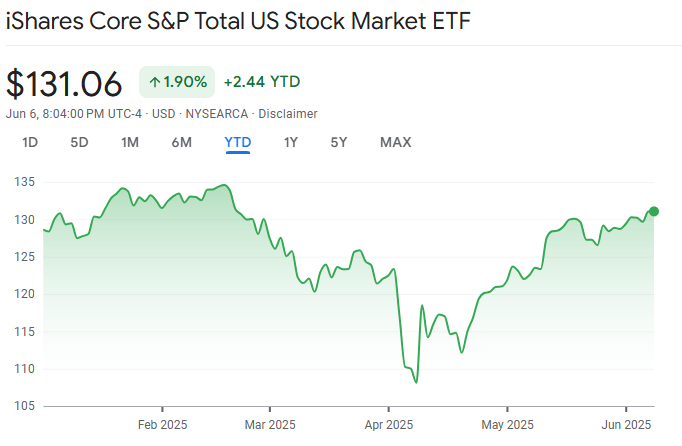Select the 5D chart range
Screen dimensions: 682x446
[79, 142]
